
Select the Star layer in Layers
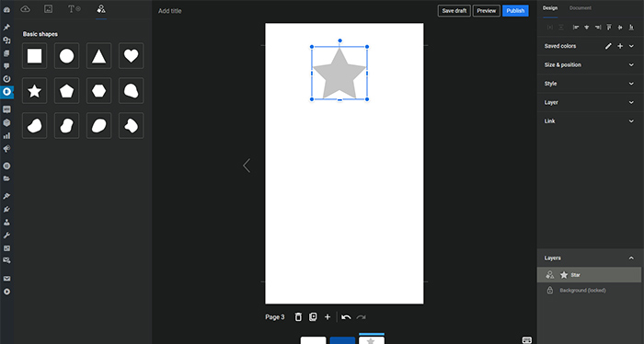tap(589, 275)
